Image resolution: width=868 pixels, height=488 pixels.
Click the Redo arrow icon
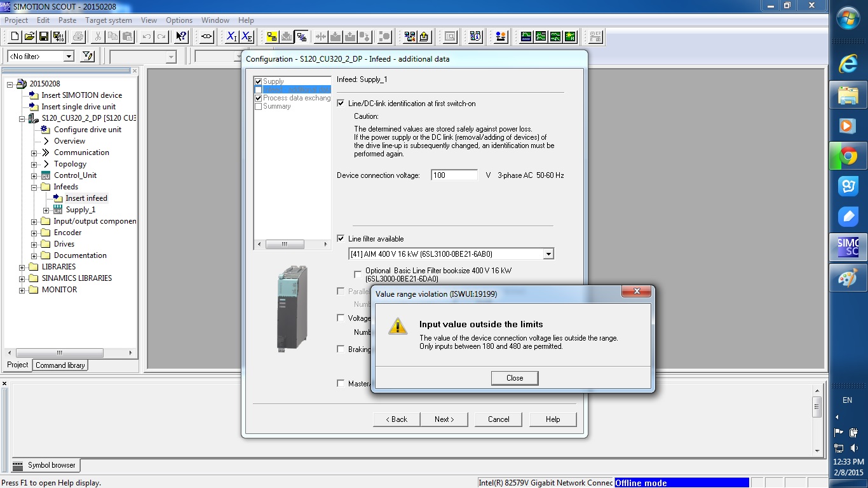[x=161, y=37]
